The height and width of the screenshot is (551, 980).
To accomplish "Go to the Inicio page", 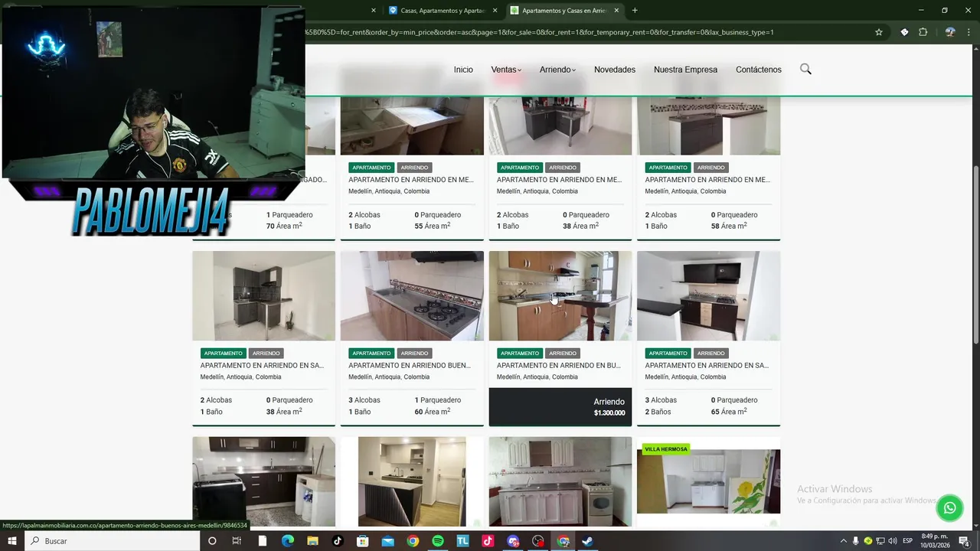I will (463, 70).
